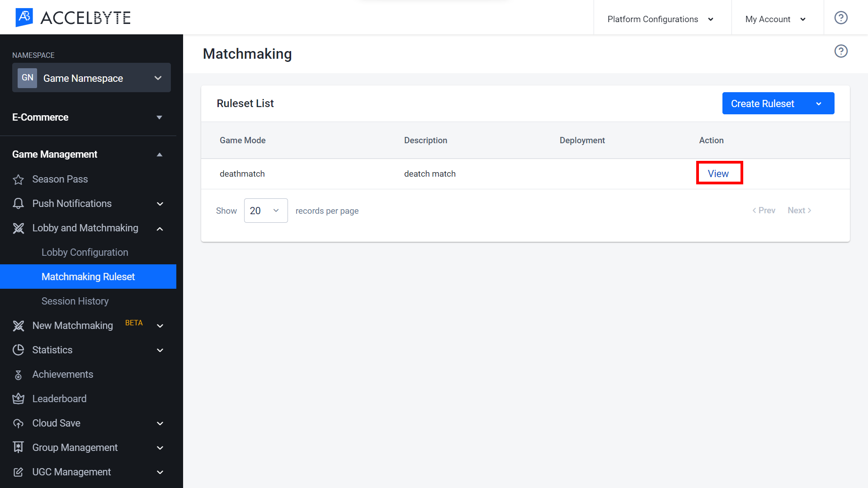Change records per page dropdown to different value

265,210
